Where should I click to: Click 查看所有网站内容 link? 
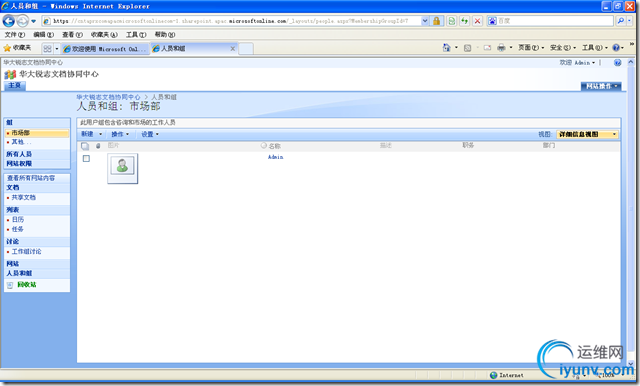[x=31, y=178]
